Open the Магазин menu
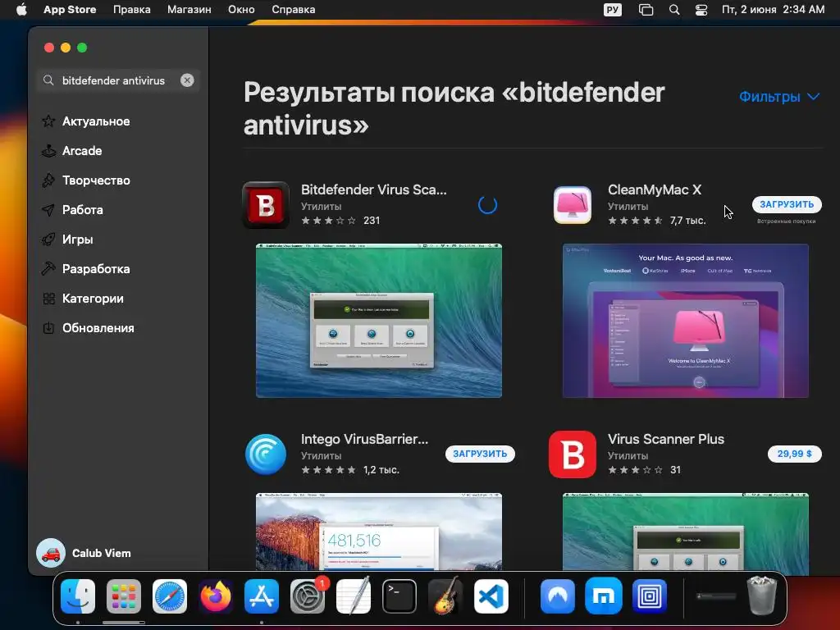This screenshot has width=840, height=630. pos(189,10)
